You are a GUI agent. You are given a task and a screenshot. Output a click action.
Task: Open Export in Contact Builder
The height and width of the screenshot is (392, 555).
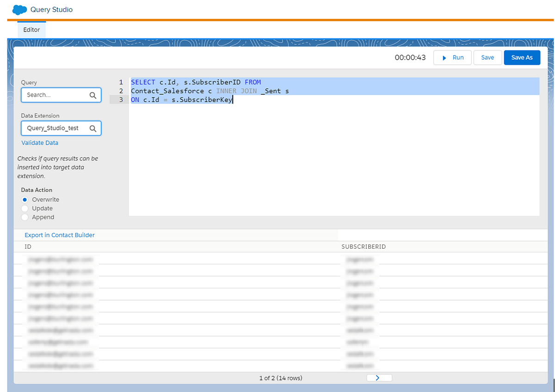(59, 235)
